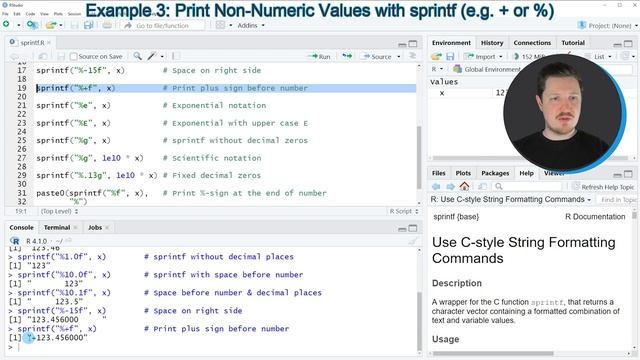Select the Tutorial tab
640x360 pixels.
tap(573, 43)
